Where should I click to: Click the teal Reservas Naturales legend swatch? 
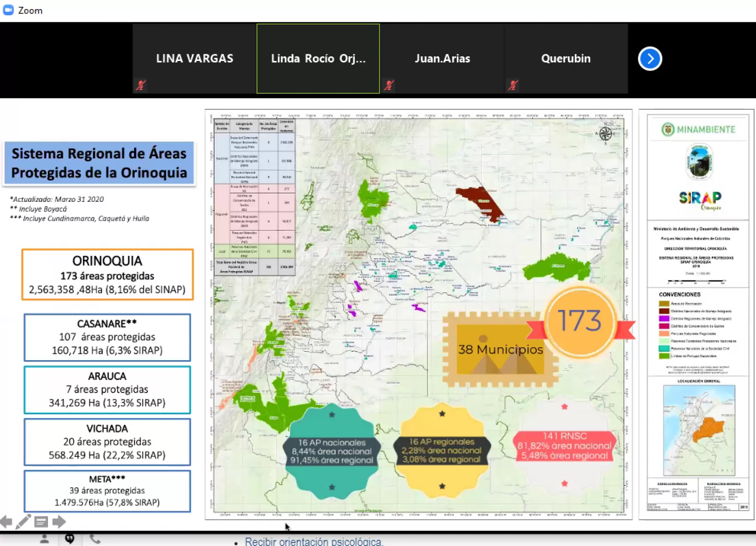click(664, 348)
